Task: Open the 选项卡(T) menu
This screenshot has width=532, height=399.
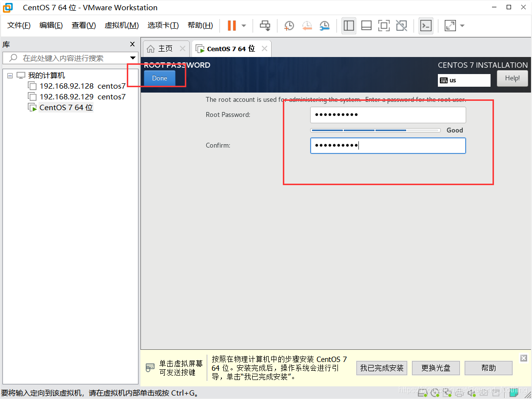Action: pyautogui.click(x=163, y=25)
